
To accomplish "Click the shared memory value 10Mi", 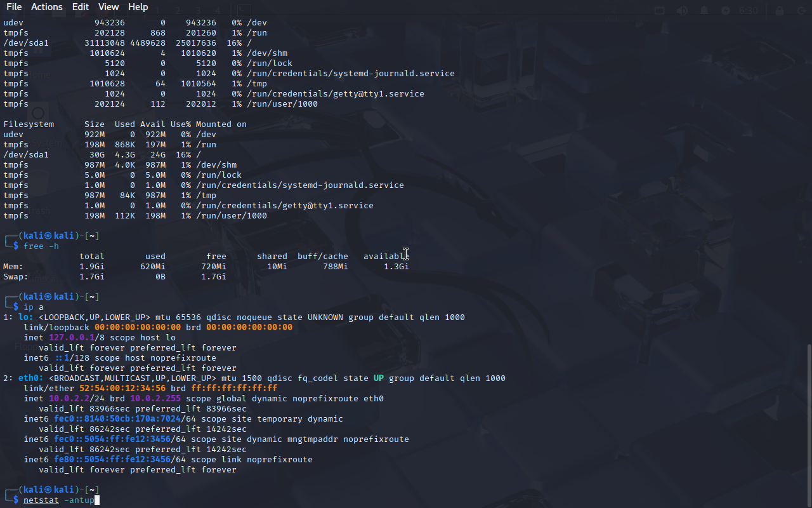I will [x=277, y=267].
